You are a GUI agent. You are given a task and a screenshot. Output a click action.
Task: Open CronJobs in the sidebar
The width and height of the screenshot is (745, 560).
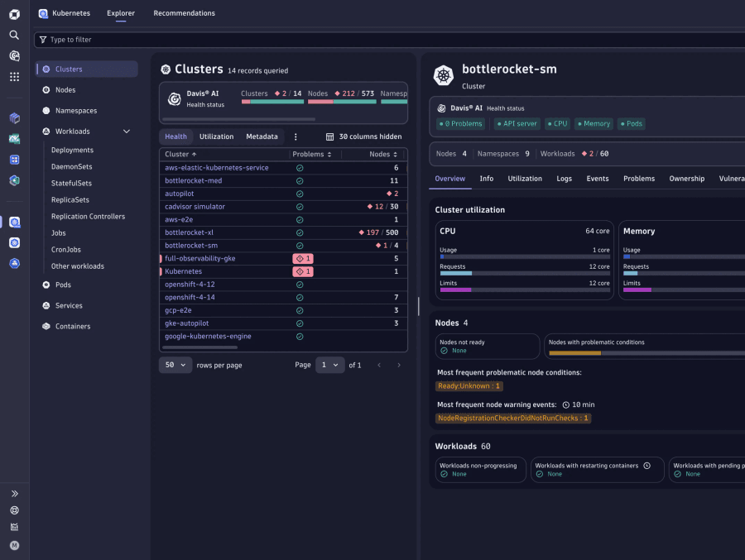[66, 250]
